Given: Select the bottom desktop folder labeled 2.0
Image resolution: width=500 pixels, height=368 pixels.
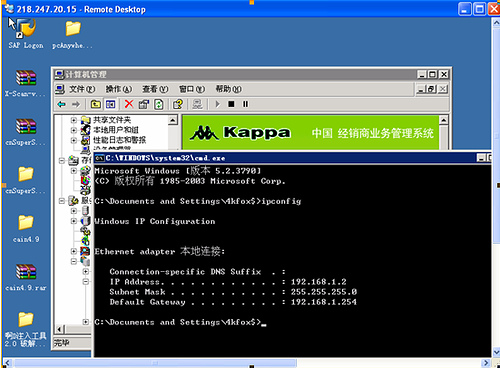Looking at the screenshot, I should (26, 319).
